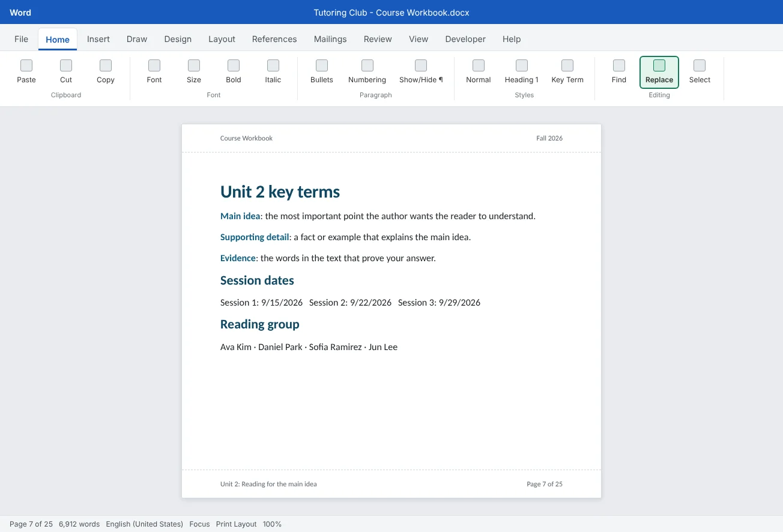The width and height of the screenshot is (783, 532).
Task: Switch to the Mailings tab
Action: [x=330, y=39]
